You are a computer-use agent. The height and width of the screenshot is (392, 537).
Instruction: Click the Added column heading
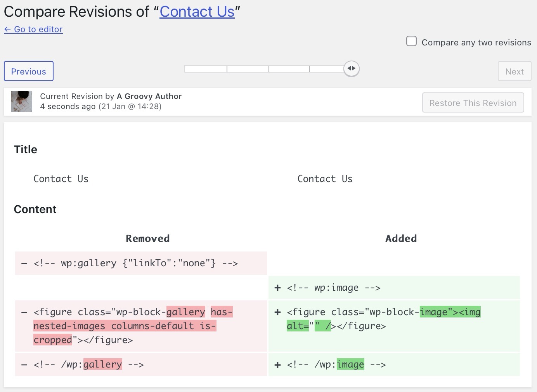pos(401,239)
